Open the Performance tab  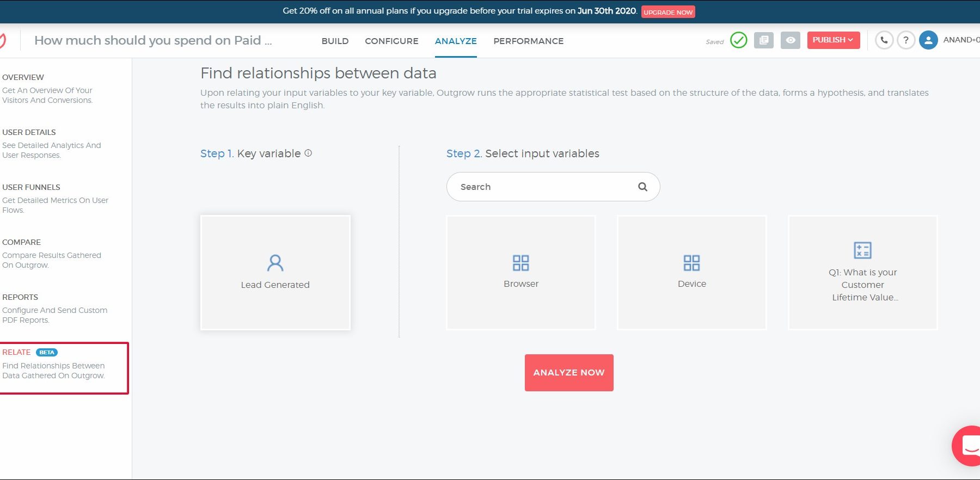(x=528, y=41)
